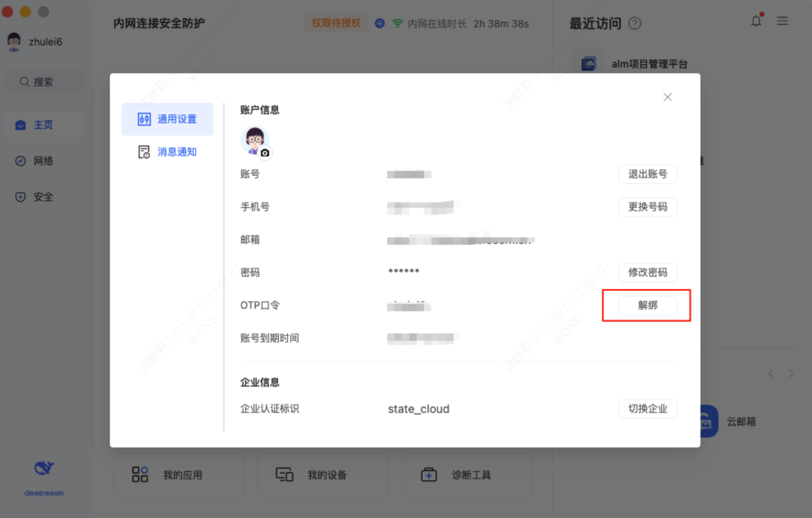Open 我的设备 card

[323, 475]
